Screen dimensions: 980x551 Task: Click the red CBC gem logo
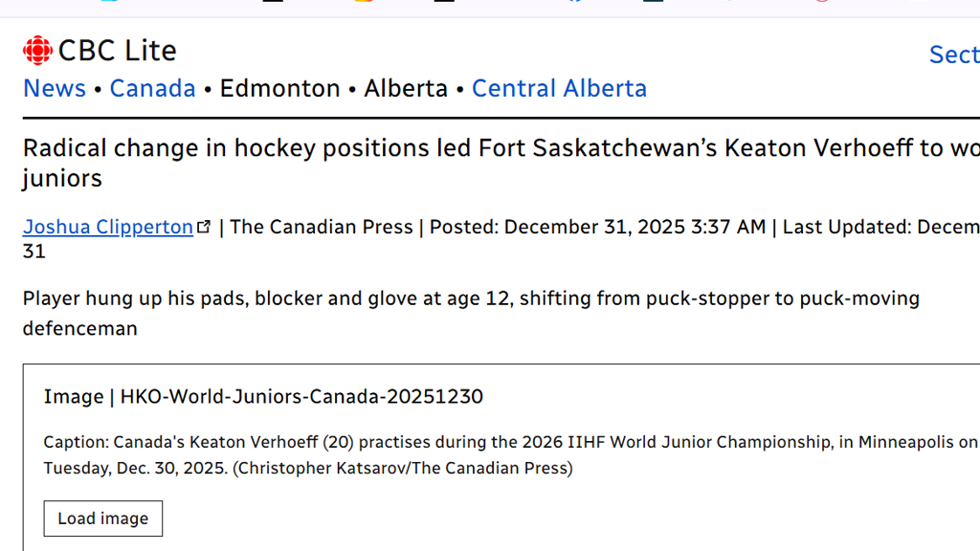(37, 51)
